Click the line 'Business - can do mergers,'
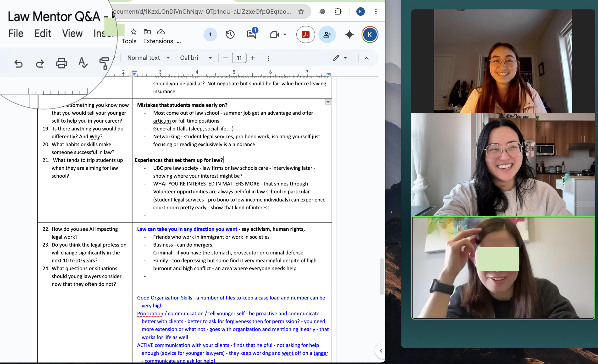Viewport: 598px width, 364px height. pyautogui.click(x=183, y=245)
